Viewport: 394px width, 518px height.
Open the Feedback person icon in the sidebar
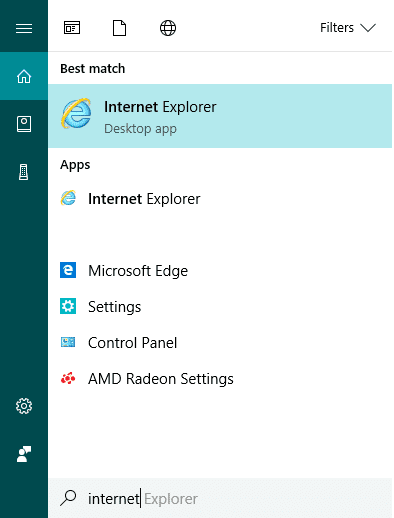tap(24, 454)
